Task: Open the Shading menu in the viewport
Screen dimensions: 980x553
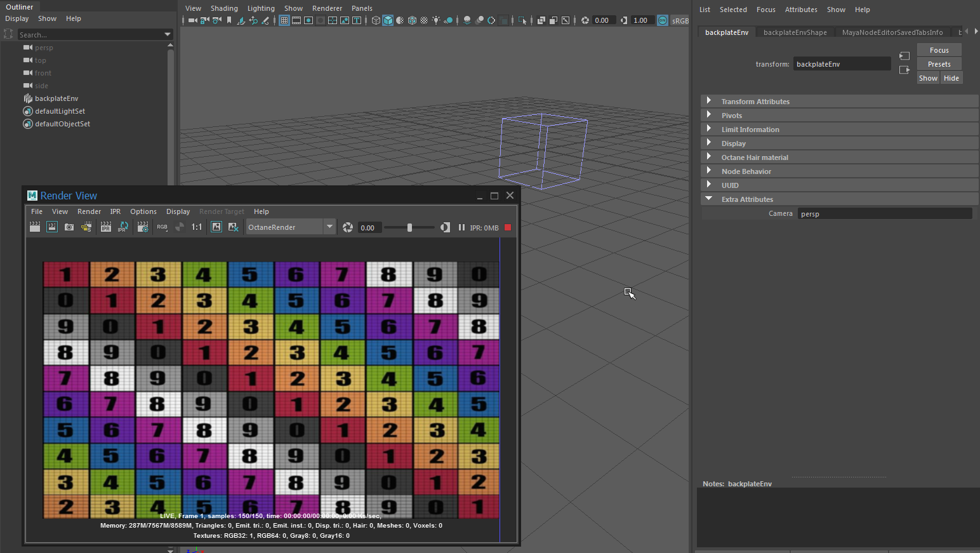Action: (224, 8)
